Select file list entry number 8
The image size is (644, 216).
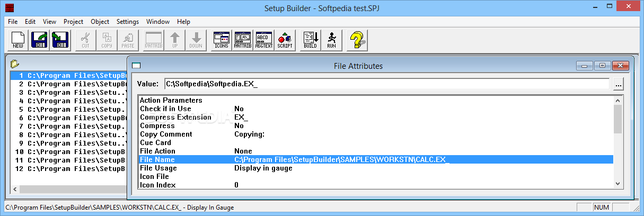coord(69,134)
